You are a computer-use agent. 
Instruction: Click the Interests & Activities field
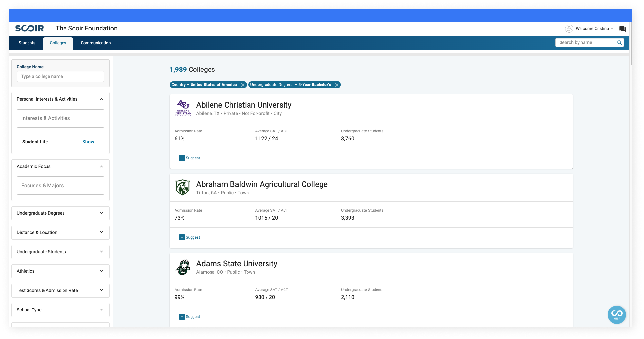(61, 118)
